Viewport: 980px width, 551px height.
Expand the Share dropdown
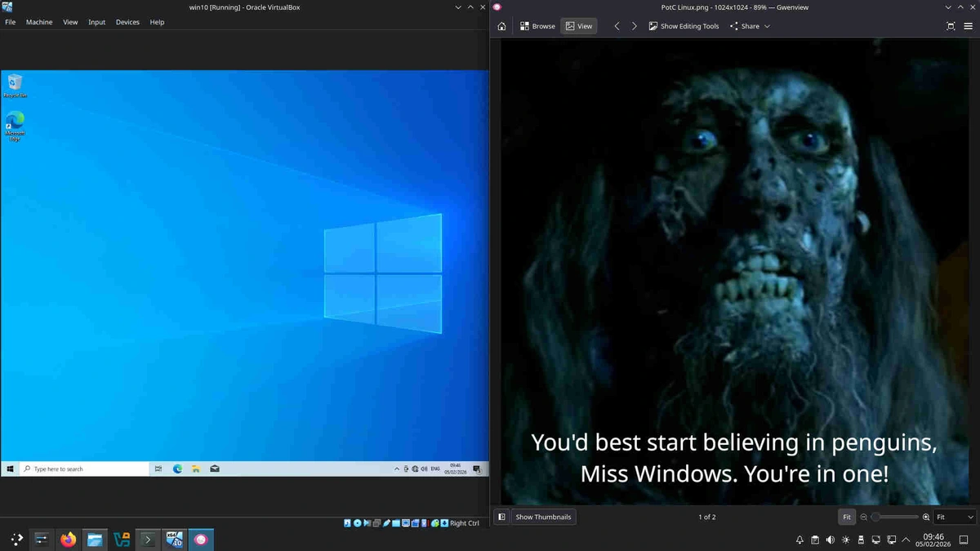point(750,26)
